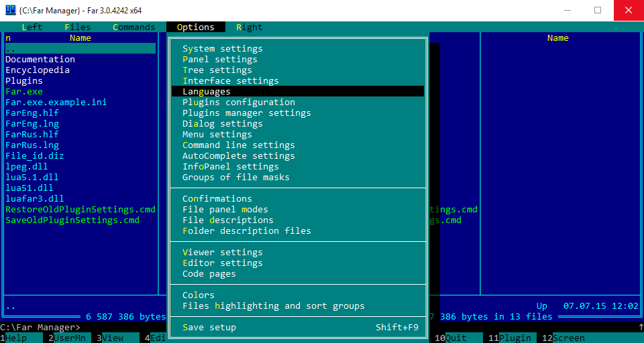This screenshot has width=644, height=343.
Task: Open the Right panel menu
Action: tap(250, 27)
